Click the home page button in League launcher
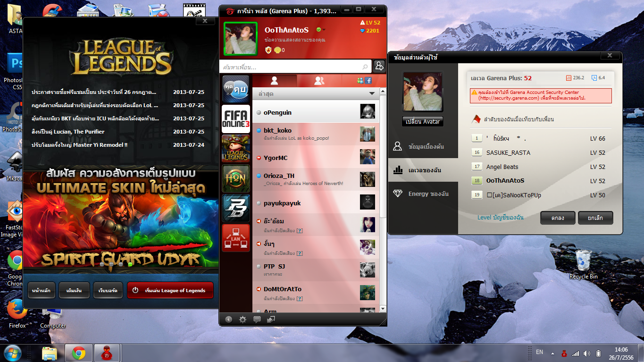Image resolution: width=644 pixels, height=362 pixels. (42, 290)
